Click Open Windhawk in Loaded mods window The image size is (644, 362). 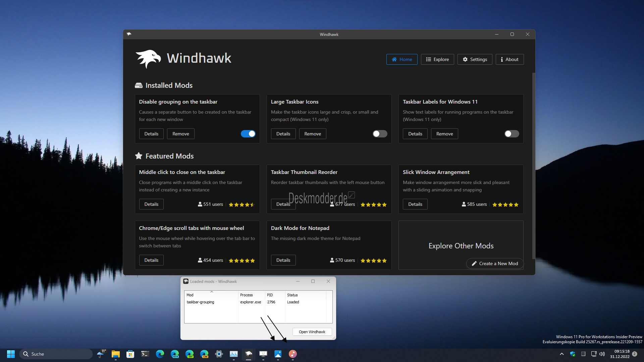[x=312, y=332]
